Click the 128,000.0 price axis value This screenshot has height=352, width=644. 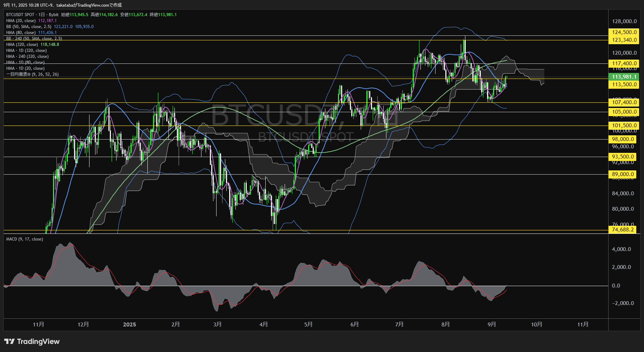[624, 21]
